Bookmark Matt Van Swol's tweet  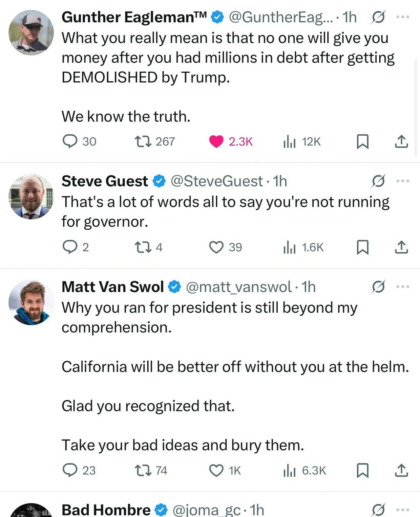coord(363,470)
